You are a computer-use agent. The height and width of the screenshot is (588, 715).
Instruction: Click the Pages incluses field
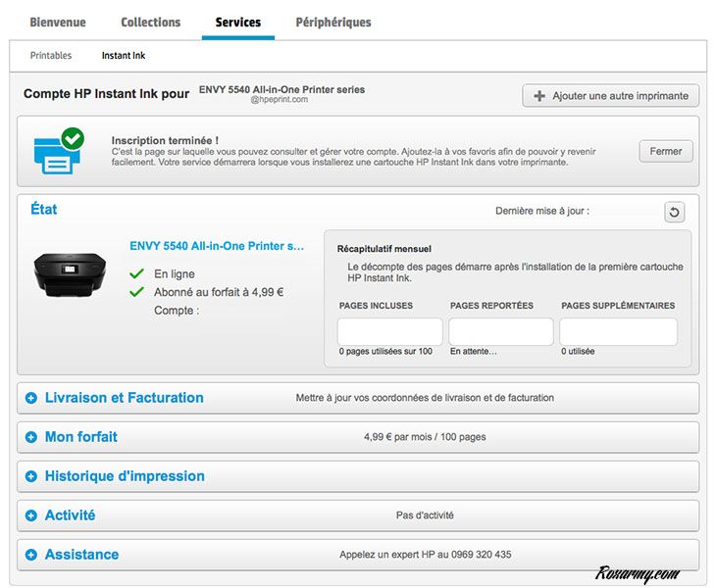pos(389,331)
